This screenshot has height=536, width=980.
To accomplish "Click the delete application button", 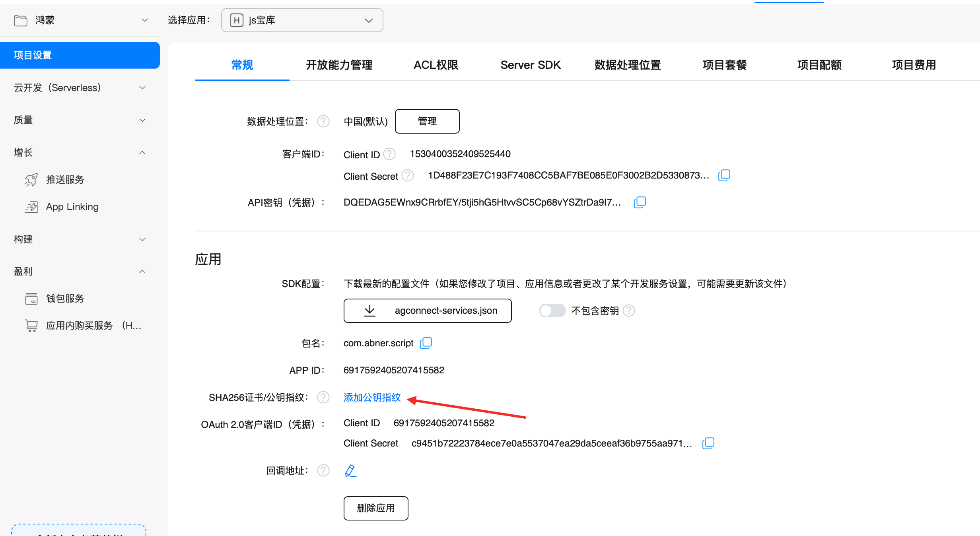I will coord(375,508).
